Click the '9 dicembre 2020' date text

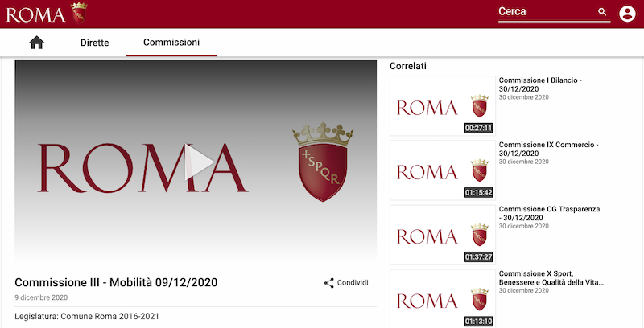tap(41, 297)
